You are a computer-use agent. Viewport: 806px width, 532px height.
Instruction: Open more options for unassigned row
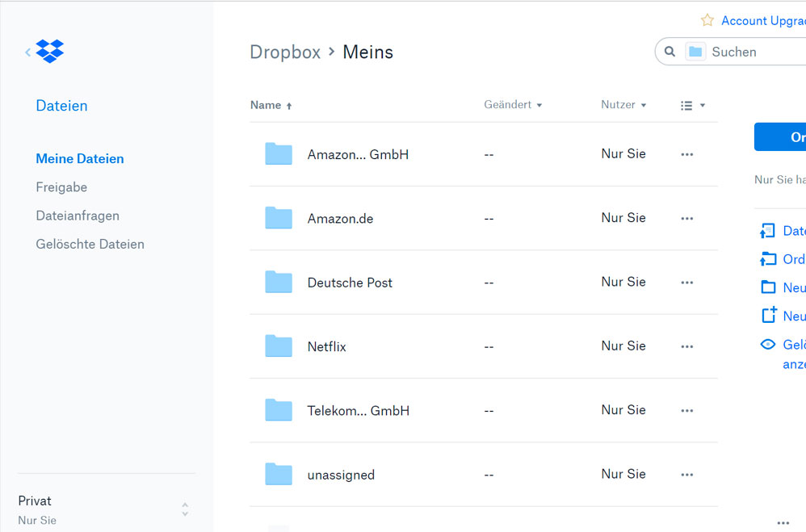[686, 475]
